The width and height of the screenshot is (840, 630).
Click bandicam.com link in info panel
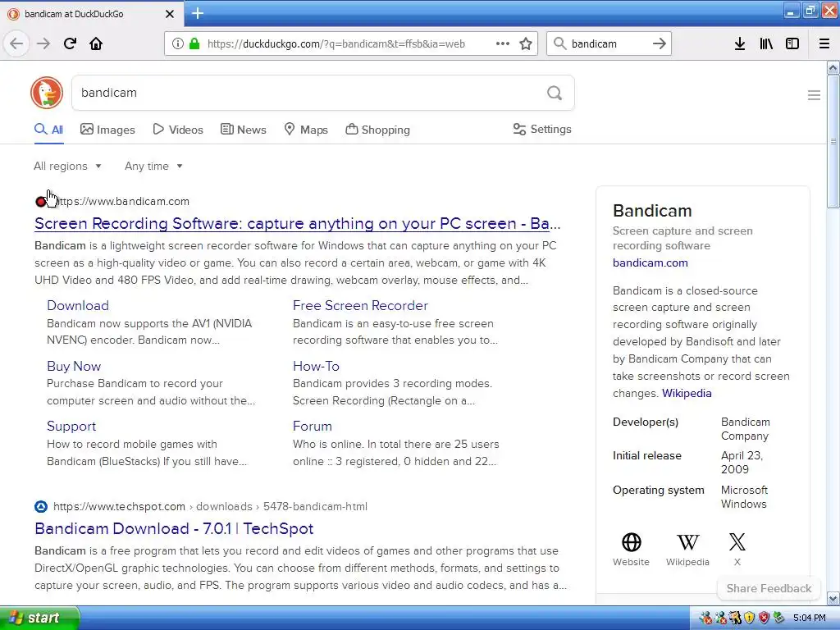point(651,262)
